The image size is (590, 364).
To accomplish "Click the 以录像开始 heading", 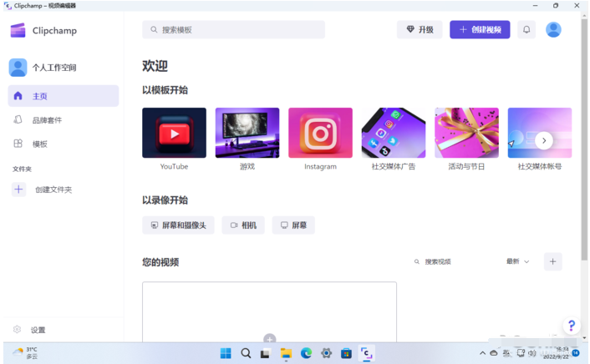I will 165,200.
